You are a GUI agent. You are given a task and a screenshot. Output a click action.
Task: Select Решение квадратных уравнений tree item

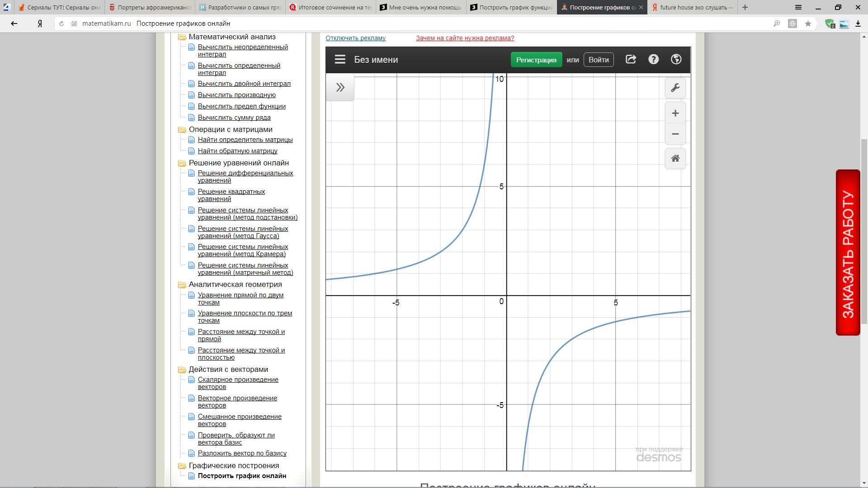[231, 195]
